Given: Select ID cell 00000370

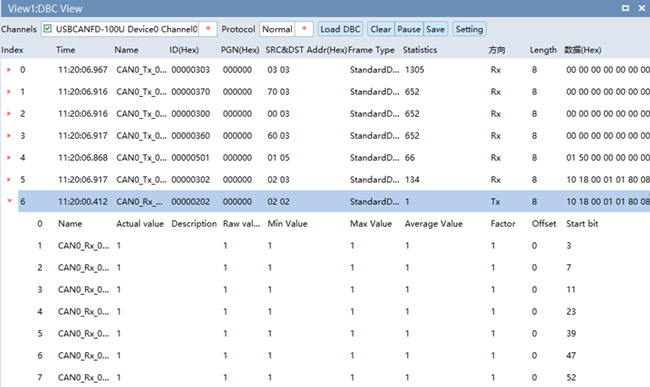Looking at the screenshot, I should [x=191, y=92].
